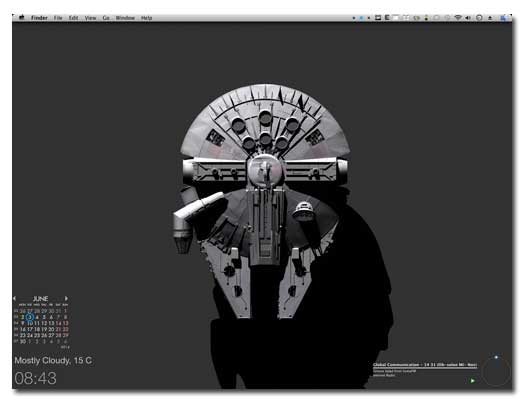Open the Help menu

[x=146, y=18]
